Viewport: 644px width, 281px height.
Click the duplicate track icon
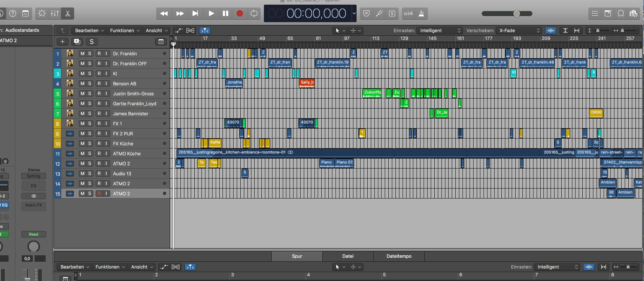(77, 42)
